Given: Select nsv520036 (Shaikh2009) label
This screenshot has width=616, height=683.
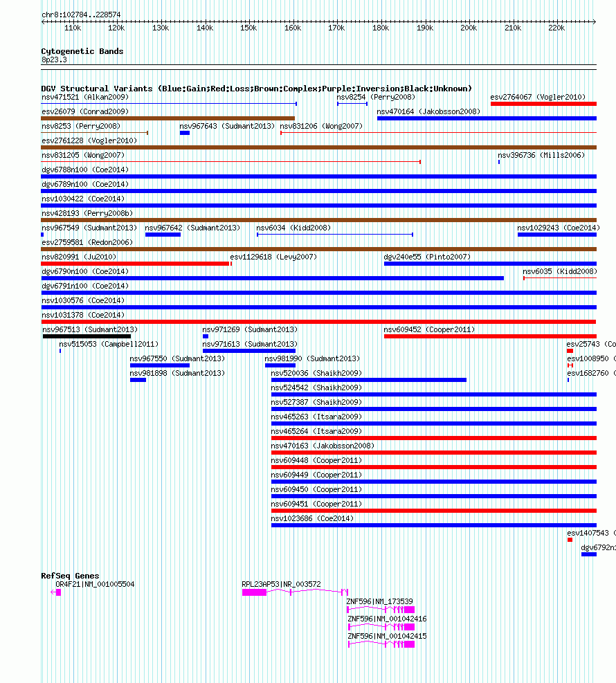Looking at the screenshot, I should (x=316, y=373).
